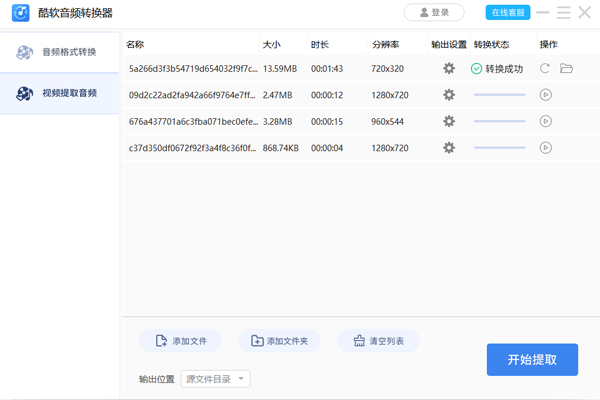Switch to 音频格式转换 tab

[59, 52]
